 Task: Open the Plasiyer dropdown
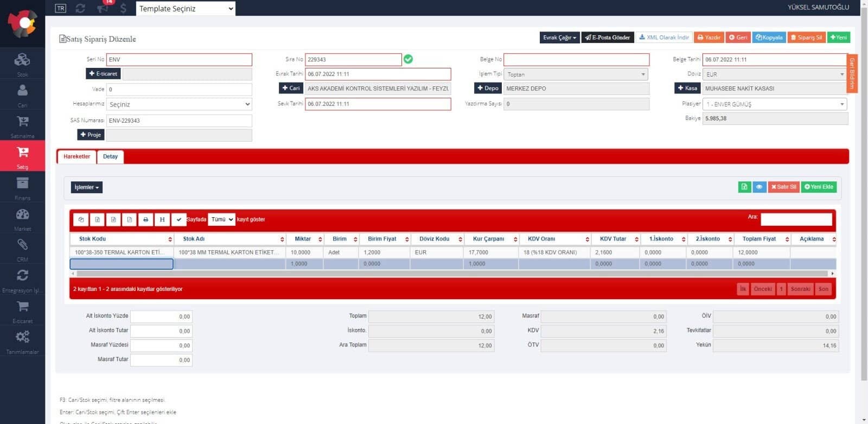coord(775,104)
